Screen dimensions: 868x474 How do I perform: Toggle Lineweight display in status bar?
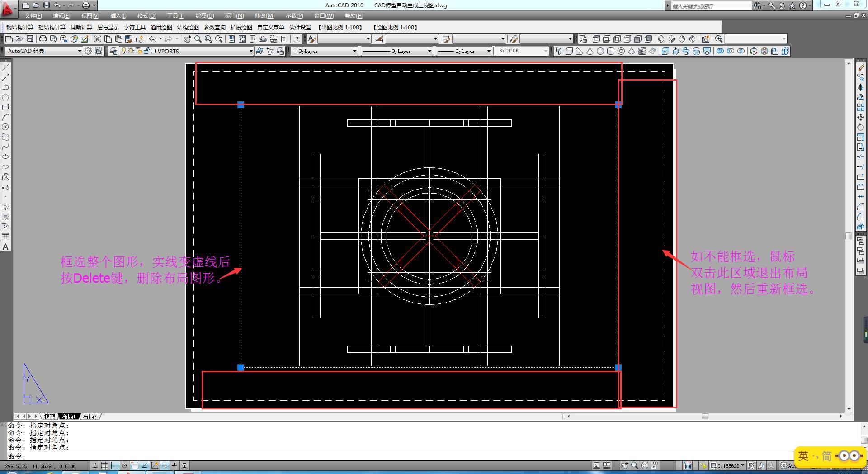[x=175, y=465]
